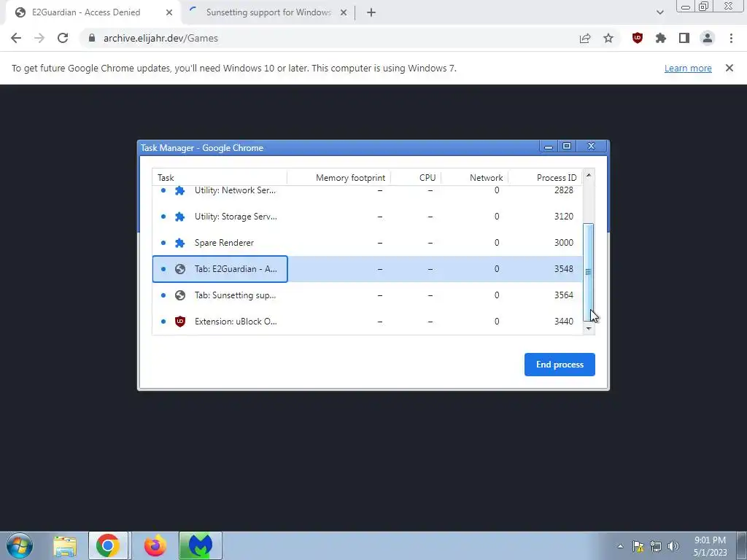Show hidden system tray icons

tap(620, 546)
